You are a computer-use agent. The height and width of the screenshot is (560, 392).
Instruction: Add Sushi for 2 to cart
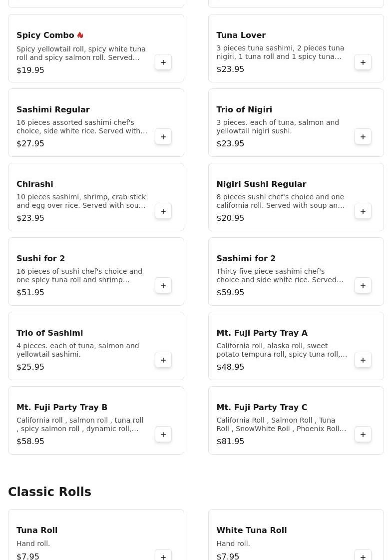pos(163,286)
